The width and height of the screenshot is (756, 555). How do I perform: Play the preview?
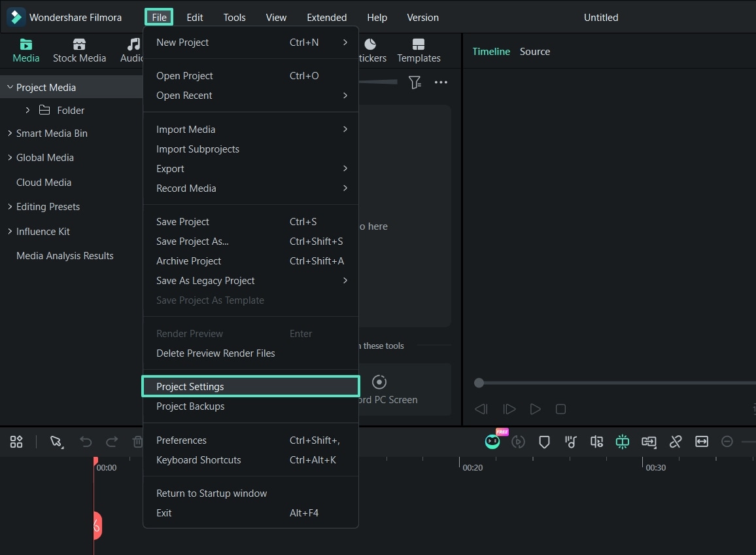coord(535,409)
